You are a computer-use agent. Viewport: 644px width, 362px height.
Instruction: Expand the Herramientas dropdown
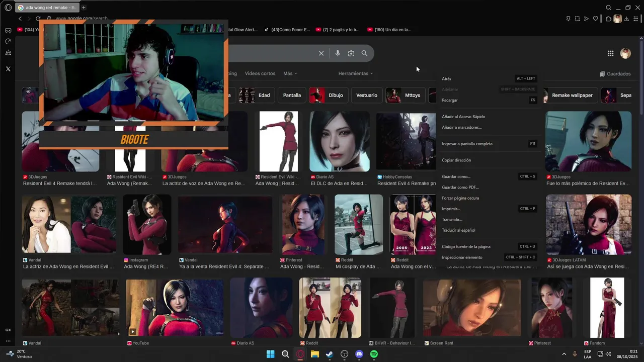pyautogui.click(x=356, y=73)
